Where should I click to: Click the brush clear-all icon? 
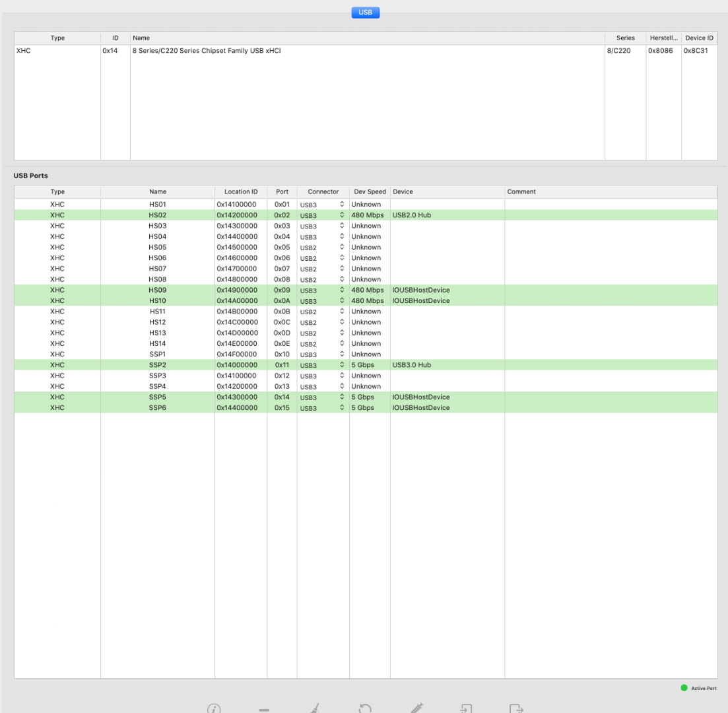[315, 708]
